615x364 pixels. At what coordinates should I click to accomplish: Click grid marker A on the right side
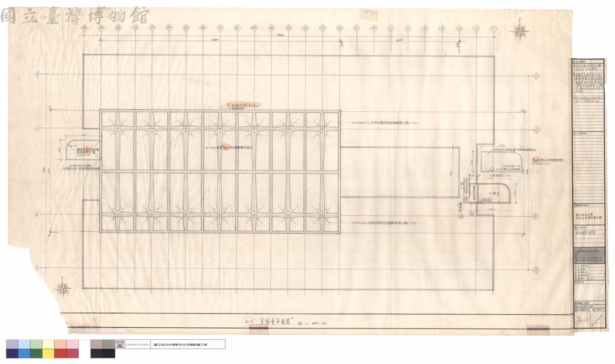536,270
